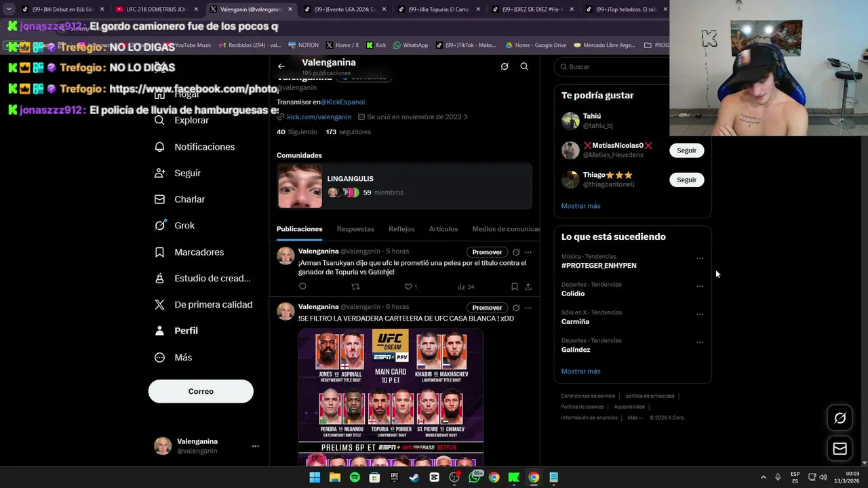
Task: Switch to the Reflejos tab
Action: coord(401,229)
